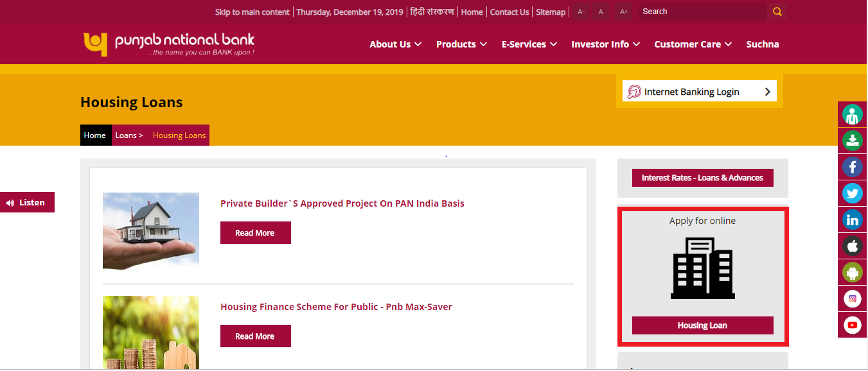Open the YouTube sidebar icon

853,325
